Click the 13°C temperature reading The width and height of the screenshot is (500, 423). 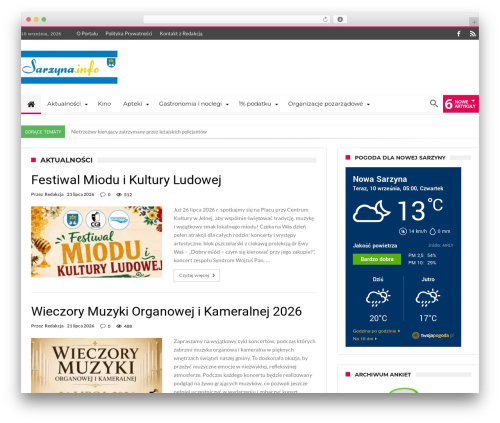click(x=420, y=210)
